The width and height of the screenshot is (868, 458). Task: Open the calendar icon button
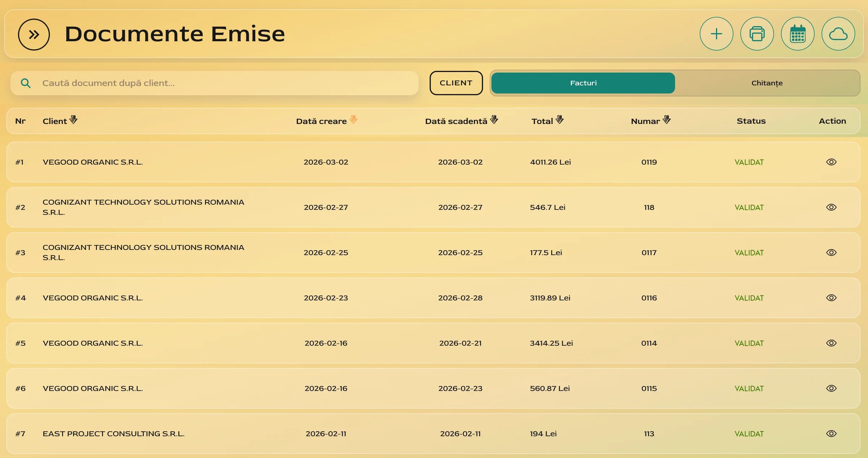tap(797, 34)
